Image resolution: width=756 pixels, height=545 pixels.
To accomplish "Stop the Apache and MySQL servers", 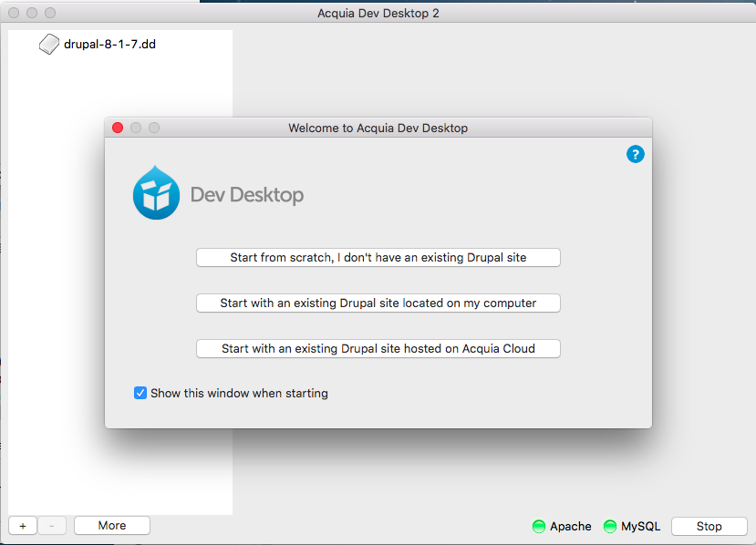I will [x=709, y=526].
